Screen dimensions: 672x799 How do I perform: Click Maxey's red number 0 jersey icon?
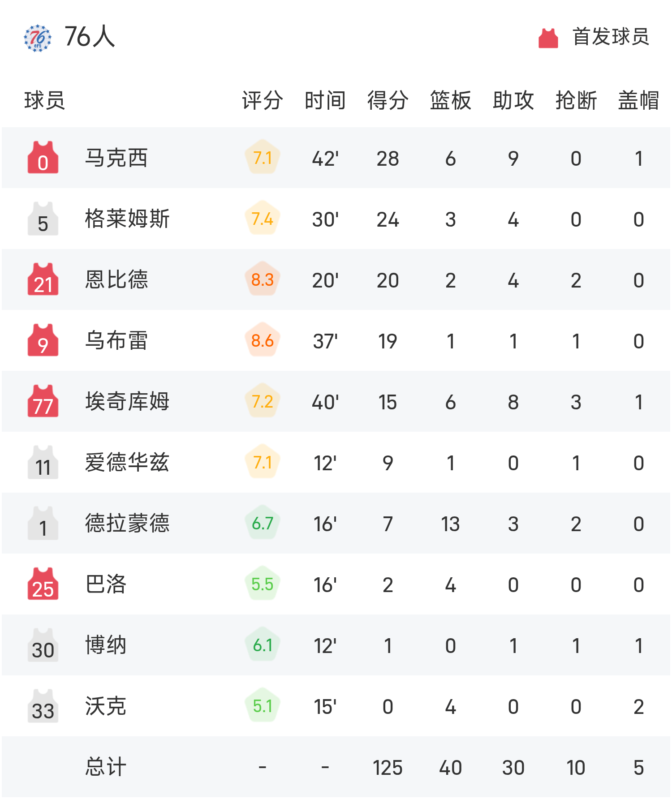tap(43, 158)
